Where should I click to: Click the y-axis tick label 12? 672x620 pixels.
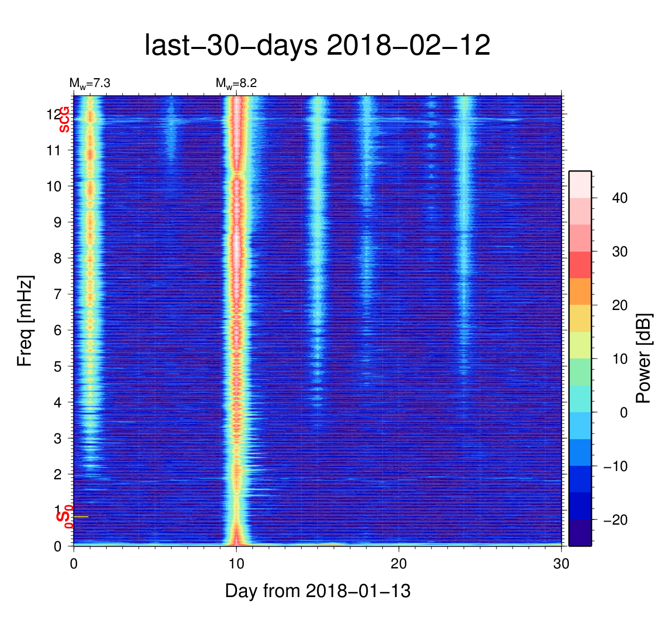pos(54,114)
